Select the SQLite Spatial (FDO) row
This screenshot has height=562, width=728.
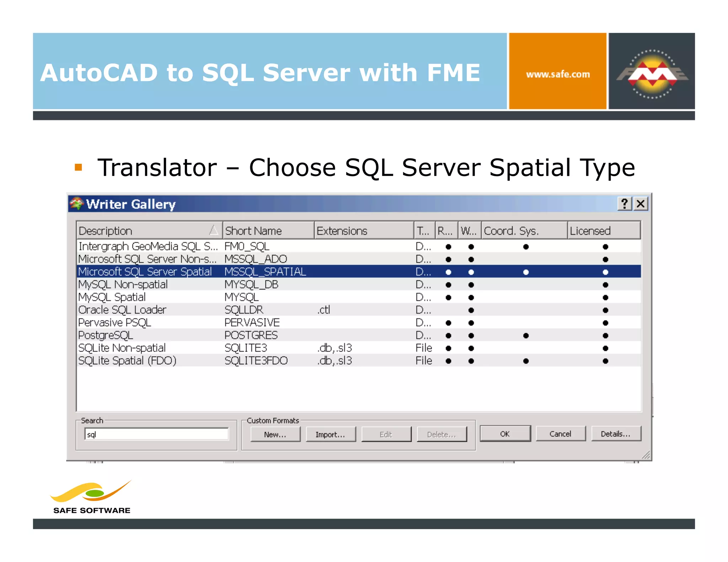tap(359, 361)
